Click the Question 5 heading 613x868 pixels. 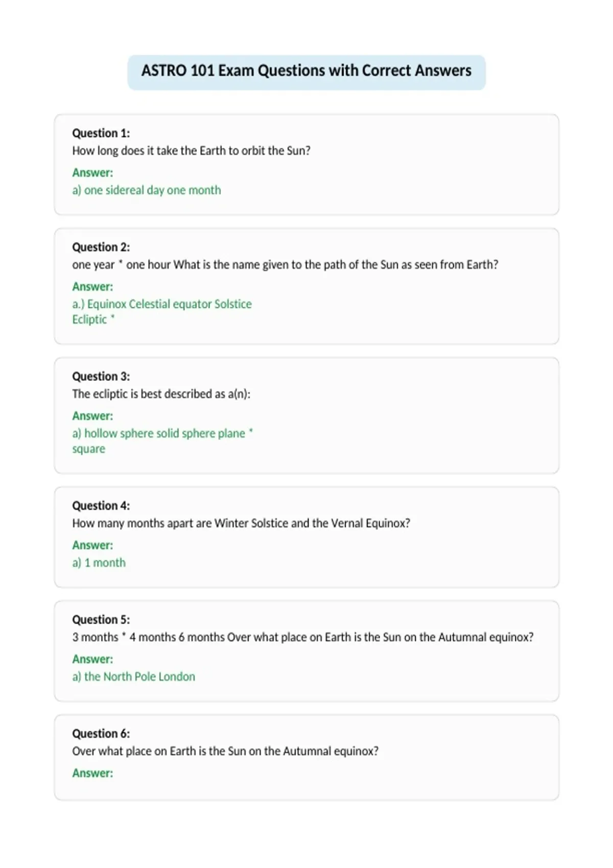click(101, 619)
